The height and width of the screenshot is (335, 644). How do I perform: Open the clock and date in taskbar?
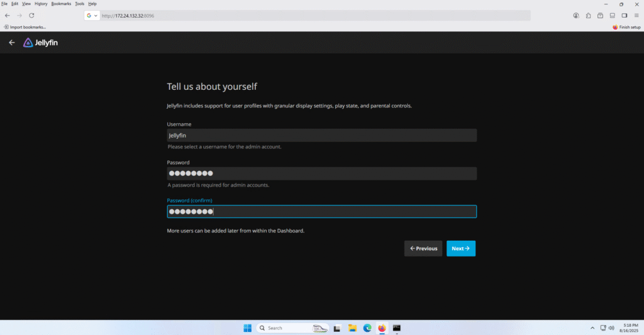(630, 328)
